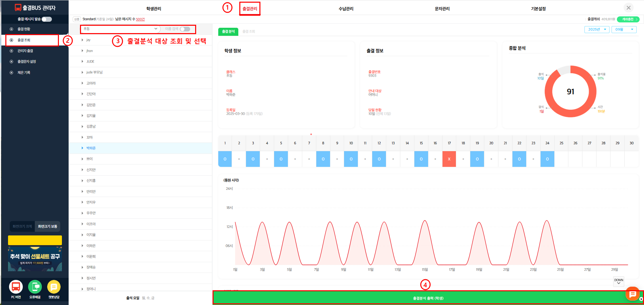Toggle the 출결 메시지 발송 switch

(x=47, y=19)
